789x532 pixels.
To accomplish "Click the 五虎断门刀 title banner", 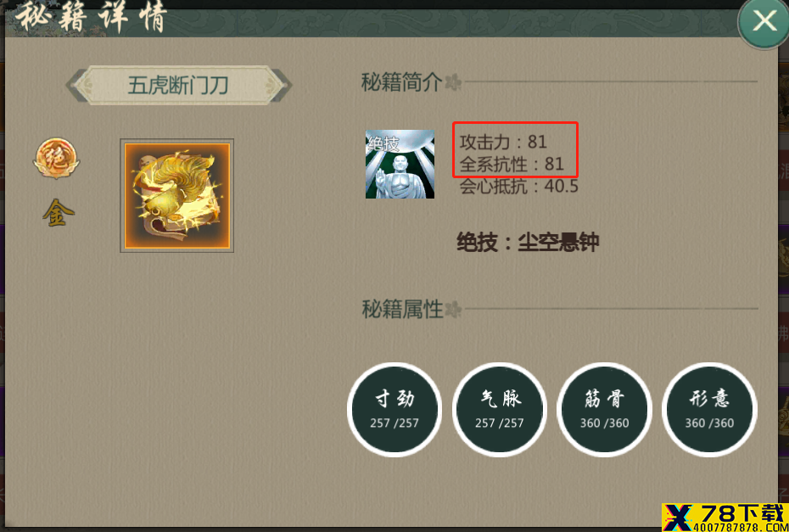I will point(178,86).
